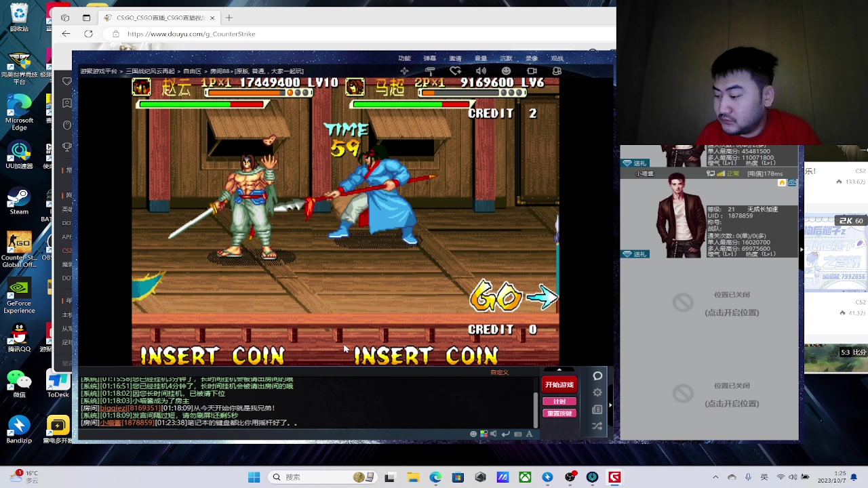This screenshot has height=488, width=868.
Task: Click the network computer icon beside 正常
Action: (x=711, y=174)
